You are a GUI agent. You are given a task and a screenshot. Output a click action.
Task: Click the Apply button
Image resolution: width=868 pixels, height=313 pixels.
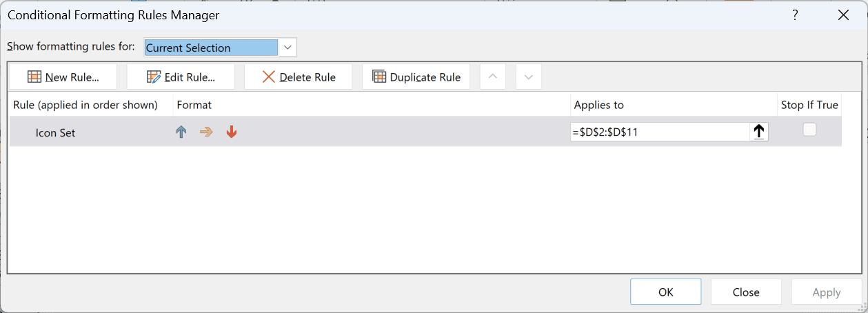tap(827, 292)
